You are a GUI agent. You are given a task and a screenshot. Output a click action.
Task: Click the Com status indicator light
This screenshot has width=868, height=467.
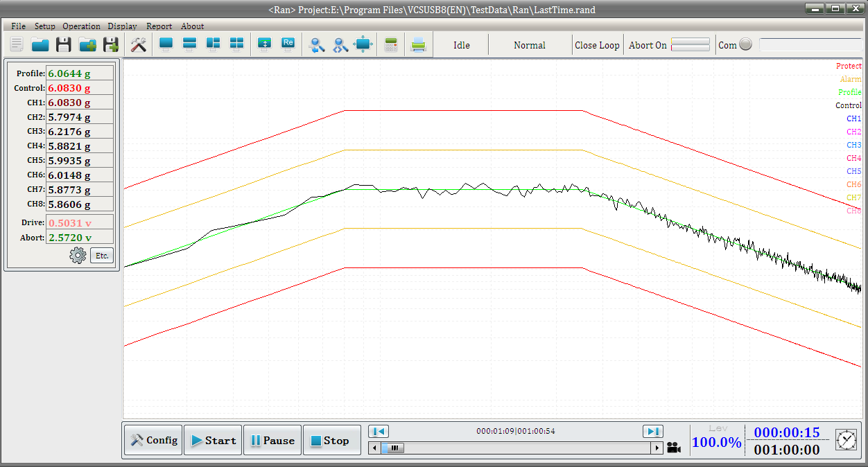(x=745, y=45)
